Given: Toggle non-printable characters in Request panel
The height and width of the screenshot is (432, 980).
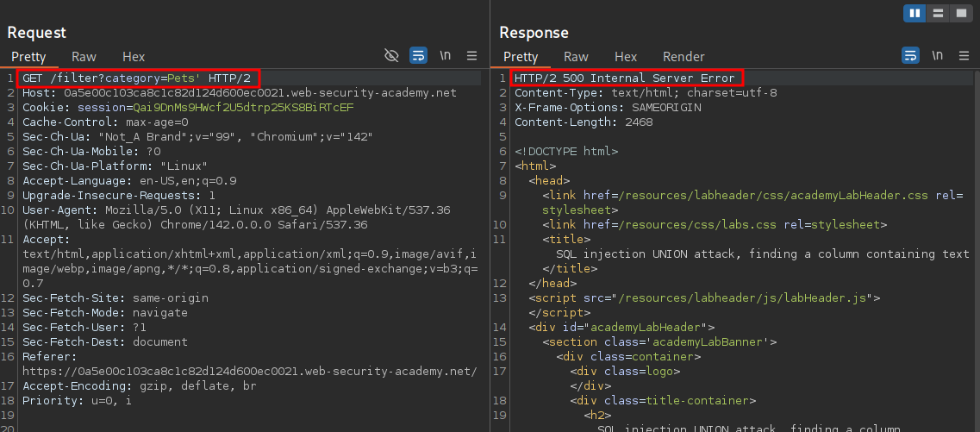Looking at the screenshot, I should click(446, 55).
